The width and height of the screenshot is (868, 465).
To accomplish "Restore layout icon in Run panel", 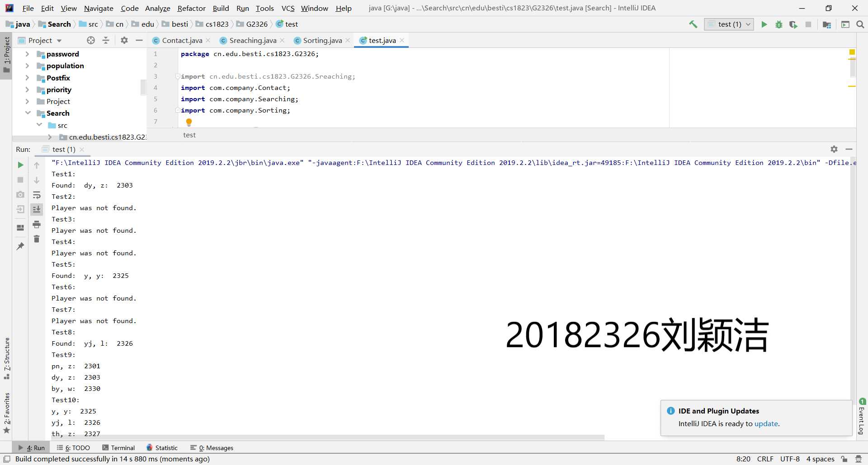I will 20,228.
